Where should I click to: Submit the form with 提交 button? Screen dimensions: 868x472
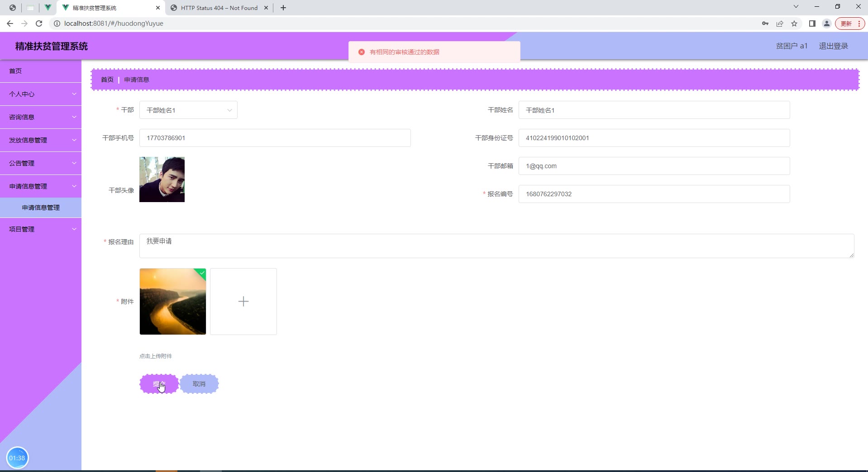coord(159,384)
